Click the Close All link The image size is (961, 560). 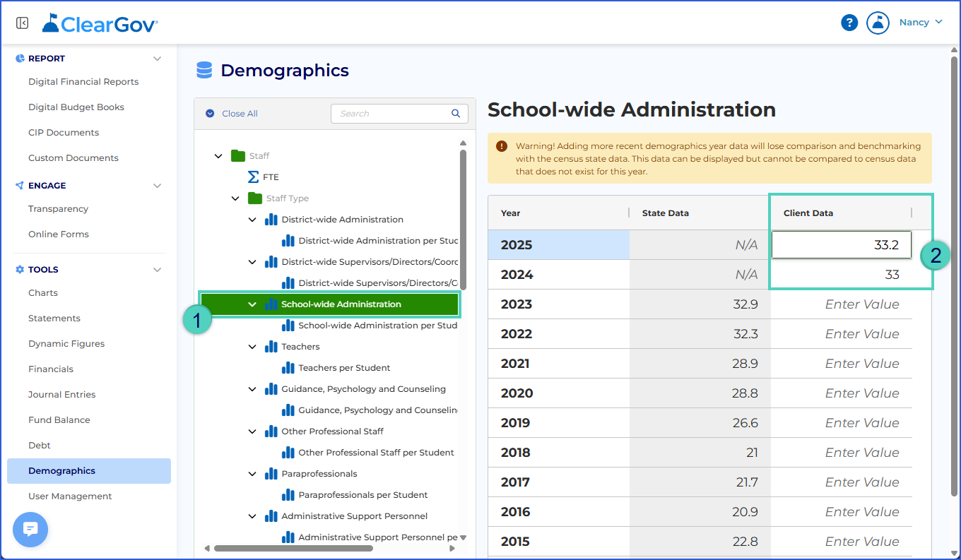(240, 114)
